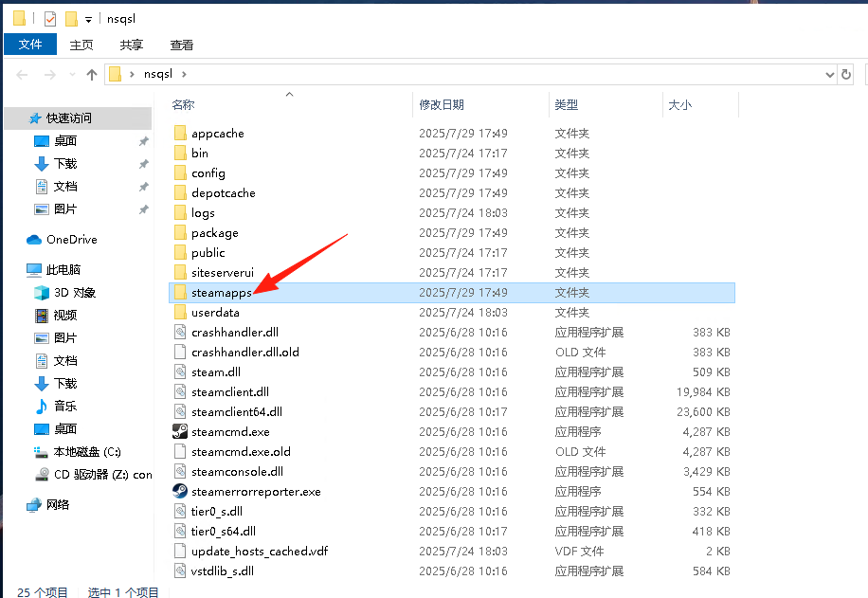Select pinned 图片 under quick access
This screenshot has height=598, width=868.
click(65, 208)
